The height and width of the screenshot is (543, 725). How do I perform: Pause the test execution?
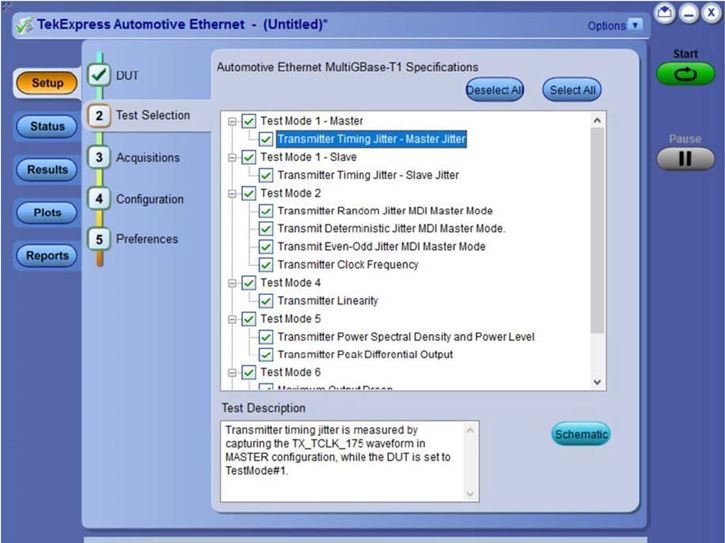pyautogui.click(x=685, y=159)
